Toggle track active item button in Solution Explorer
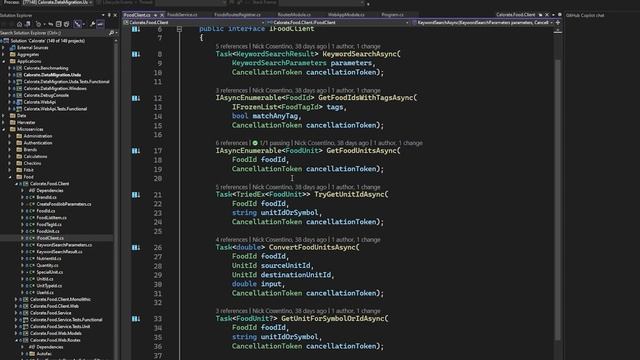Image resolution: width=640 pixels, height=360 pixels. pos(78,24)
